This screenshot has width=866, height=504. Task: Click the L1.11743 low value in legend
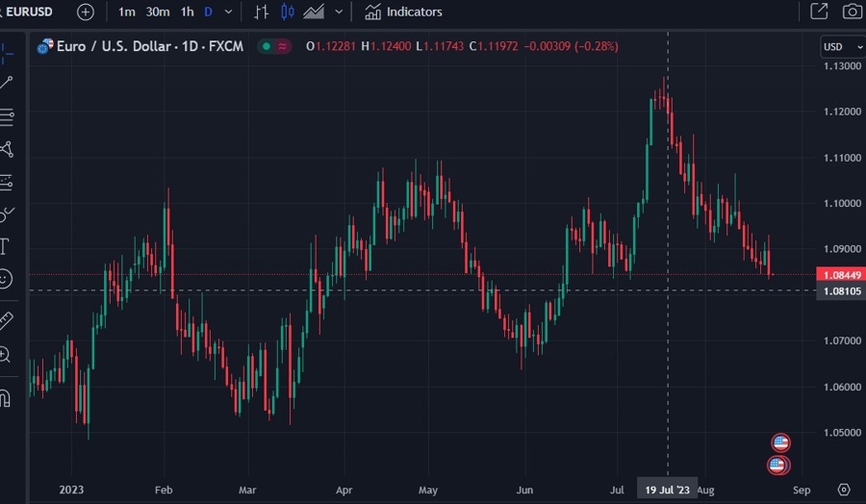[x=440, y=46]
